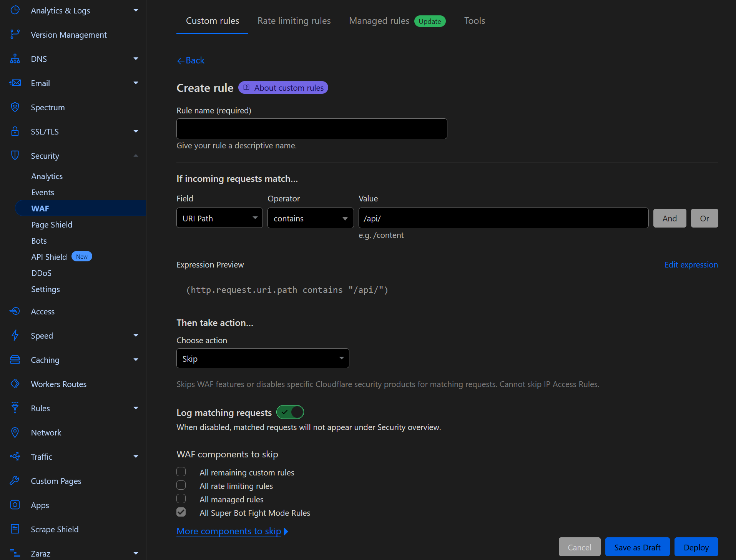Image resolution: width=736 pixels, height=560 pixels.
Task: Open the Field dropdown showing URI Path
Action: 219,218
